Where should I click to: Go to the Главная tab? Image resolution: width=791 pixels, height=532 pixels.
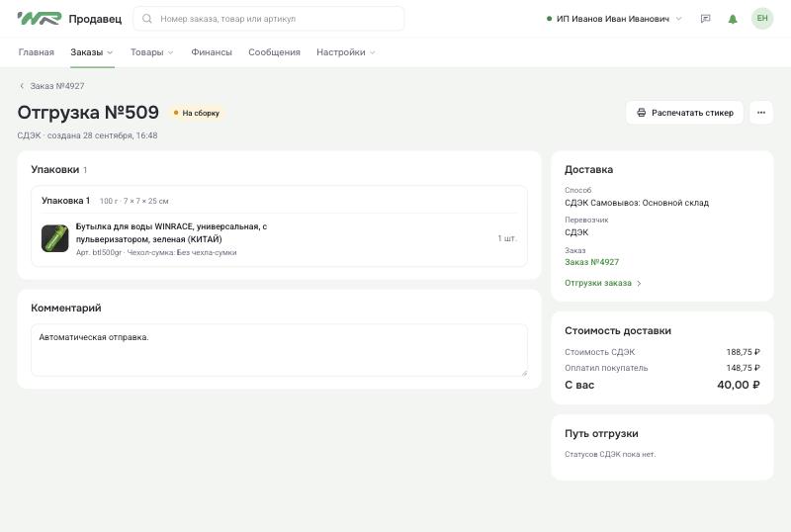coord(36,52)
